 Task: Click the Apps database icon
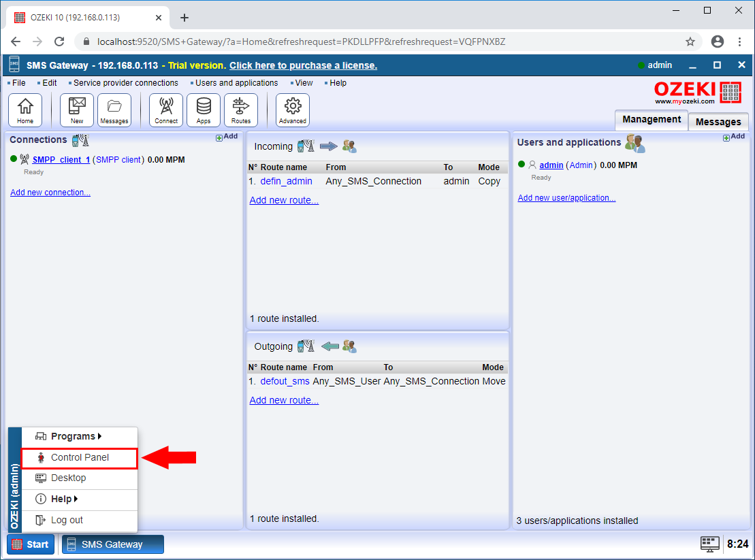tap(203, 109)
